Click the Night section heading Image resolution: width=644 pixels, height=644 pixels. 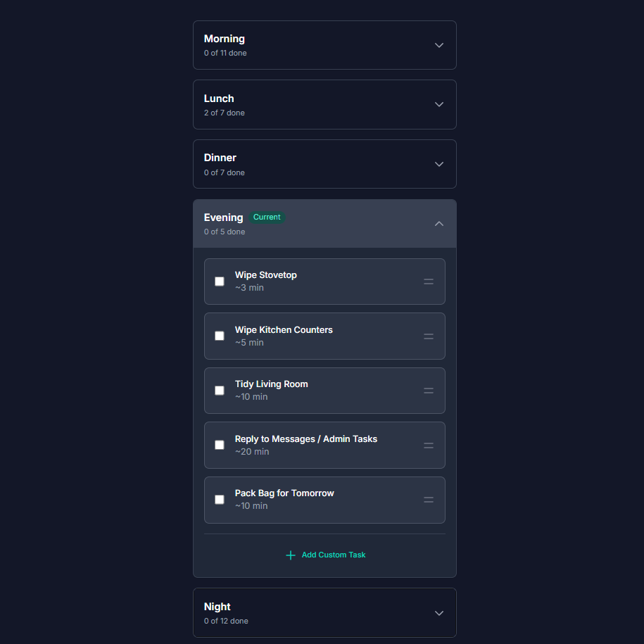click(217, 607)
